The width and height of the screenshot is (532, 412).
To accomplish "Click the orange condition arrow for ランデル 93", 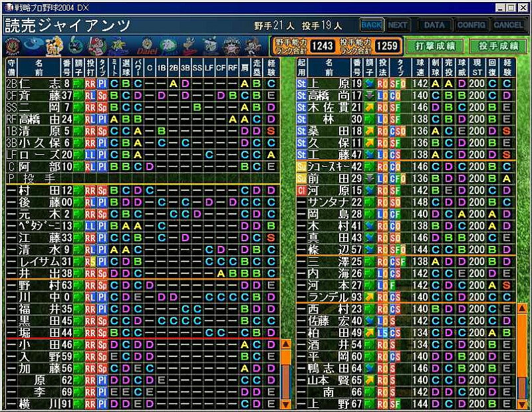I will pyautogui.click(x=370, y=298).
